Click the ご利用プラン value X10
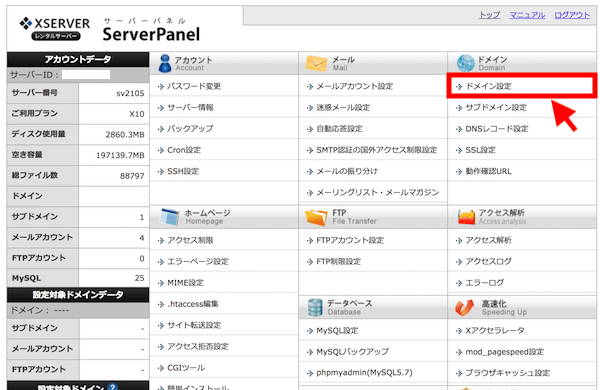Viewport: 600px width, 390px height. pyautogui.click(x=137, y=114)
